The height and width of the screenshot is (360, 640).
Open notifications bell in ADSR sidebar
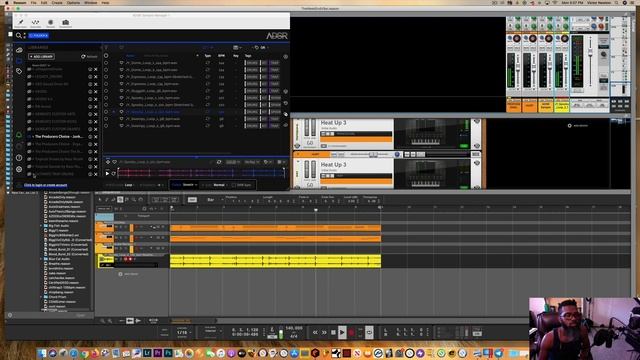click(x=19, y=135)
